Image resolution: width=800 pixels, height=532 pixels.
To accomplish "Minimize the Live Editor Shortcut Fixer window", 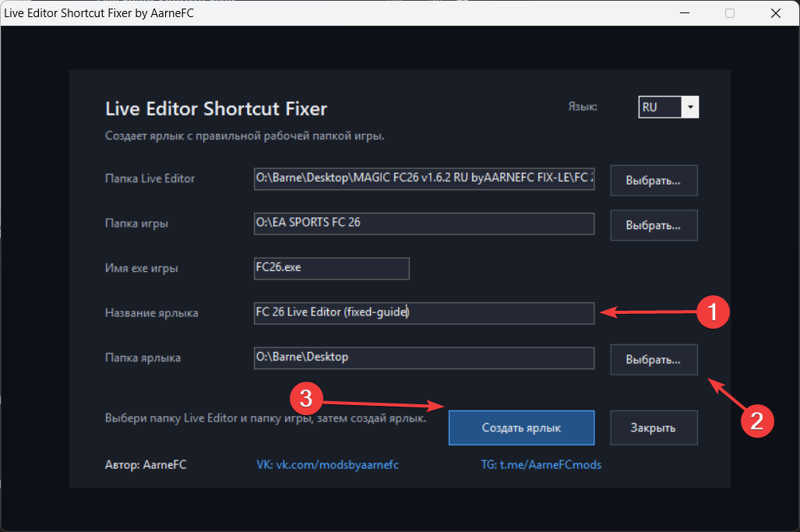I will click(685, 12).
